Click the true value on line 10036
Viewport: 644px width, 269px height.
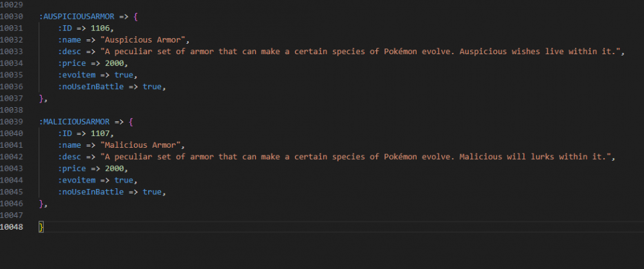tap(152, 87)
